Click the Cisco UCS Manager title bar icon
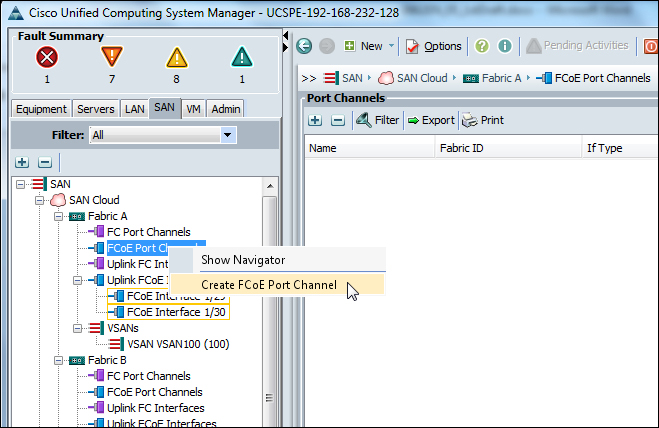Image resolution: width=659 pixels, height=428 pixels. tap(16, 13)
